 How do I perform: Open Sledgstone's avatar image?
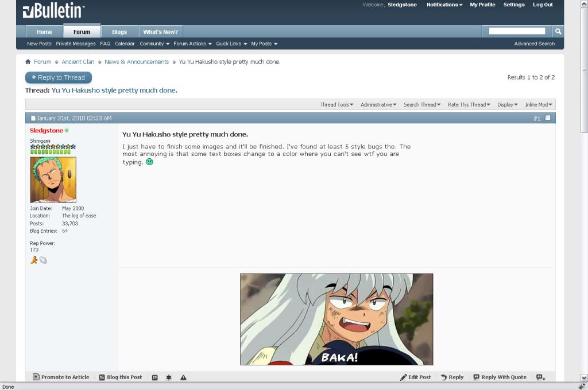(53, 180)
